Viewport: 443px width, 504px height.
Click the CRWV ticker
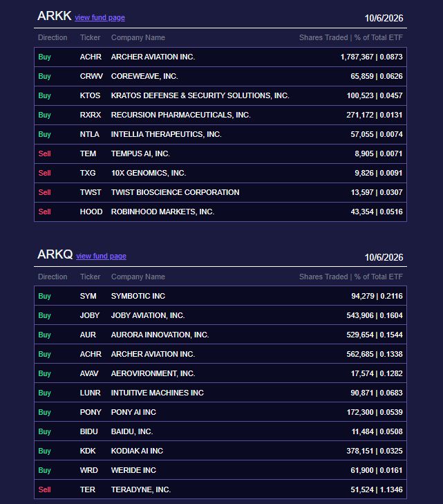tap(91, 76)
